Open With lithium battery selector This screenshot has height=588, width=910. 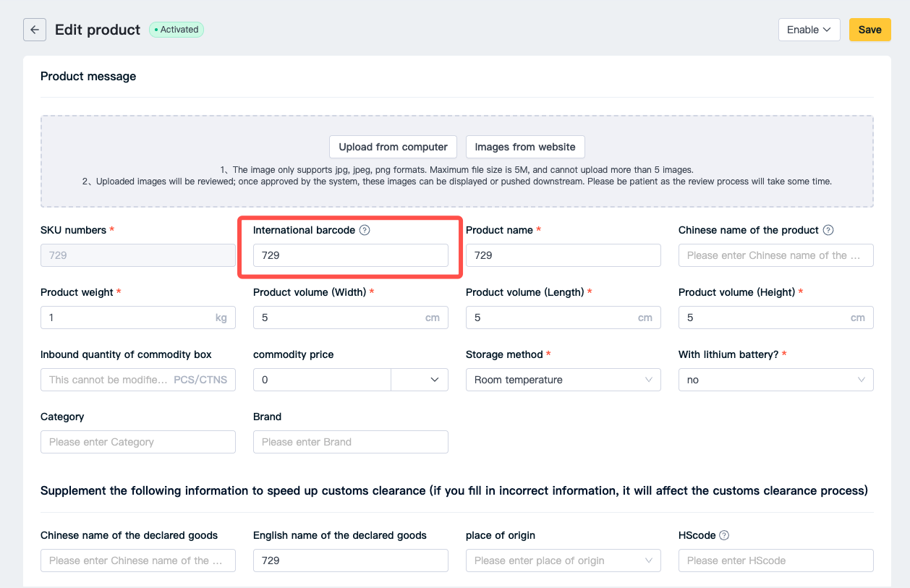pos(776,380)
